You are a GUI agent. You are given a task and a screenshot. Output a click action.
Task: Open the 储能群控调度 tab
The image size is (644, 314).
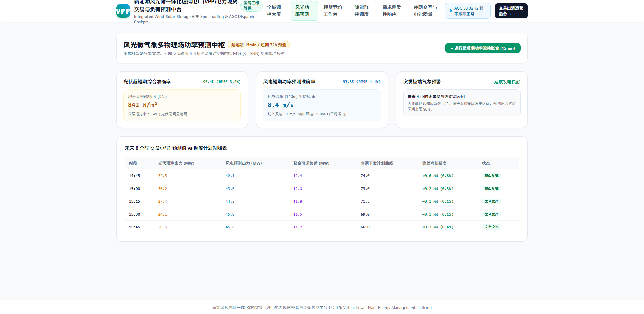362,11
